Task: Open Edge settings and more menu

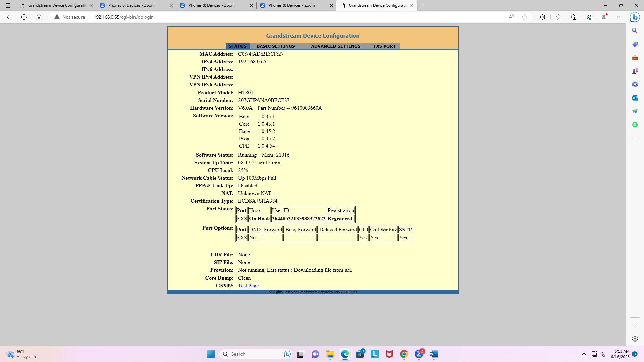Action: (x=619, y=17)
